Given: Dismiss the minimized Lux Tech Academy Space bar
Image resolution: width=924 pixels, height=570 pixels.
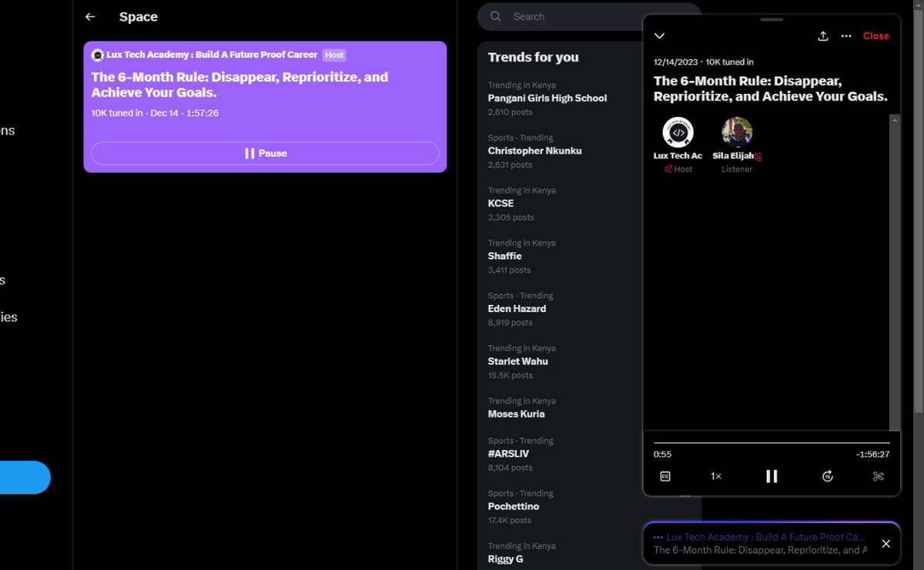Looking at the screenshot, I should pos(886,544).
